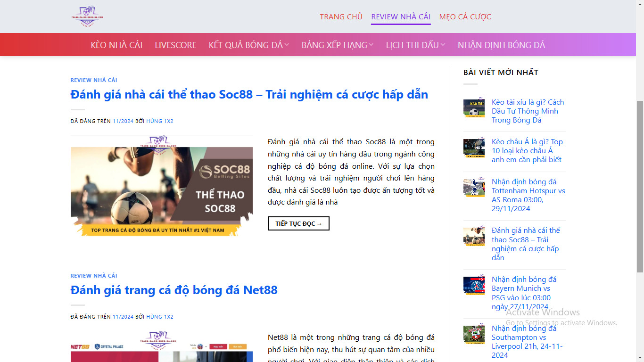The image size is (644, 362).
Task: Open the TRANG CHỦ menu item
Action: pyautogui.click(x=341, y=16)
